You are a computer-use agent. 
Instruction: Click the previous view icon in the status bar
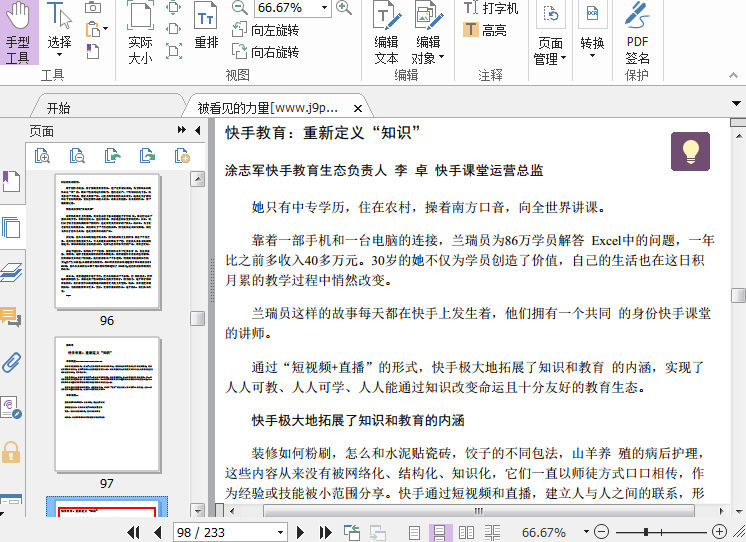352,532
